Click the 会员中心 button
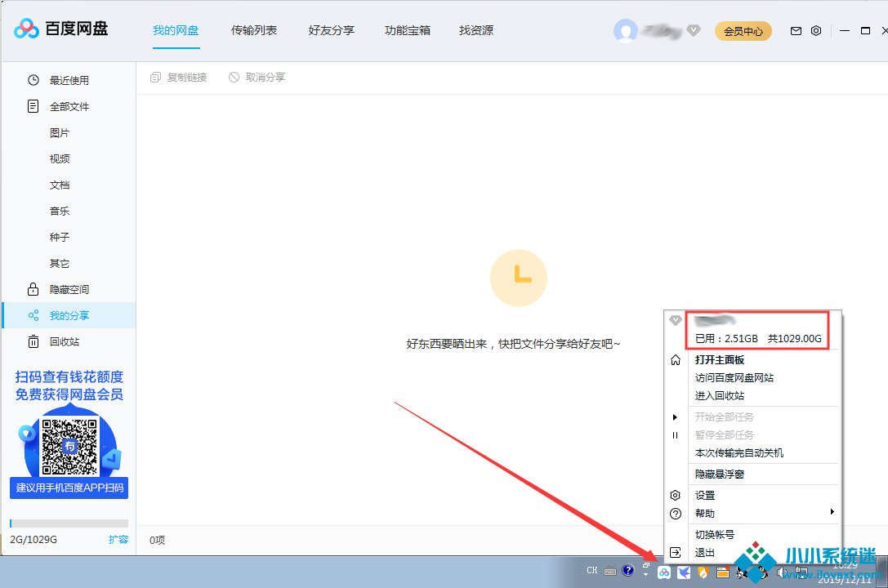 [x=743, y=31]
